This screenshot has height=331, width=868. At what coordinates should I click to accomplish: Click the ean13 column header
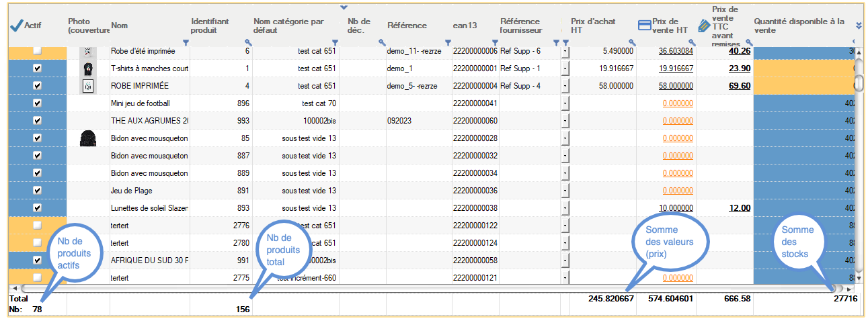[x=465, y=26]
